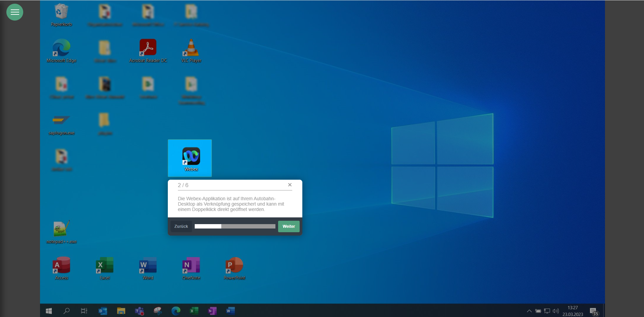Launch VLC Player from the desktop

(191, 48)
